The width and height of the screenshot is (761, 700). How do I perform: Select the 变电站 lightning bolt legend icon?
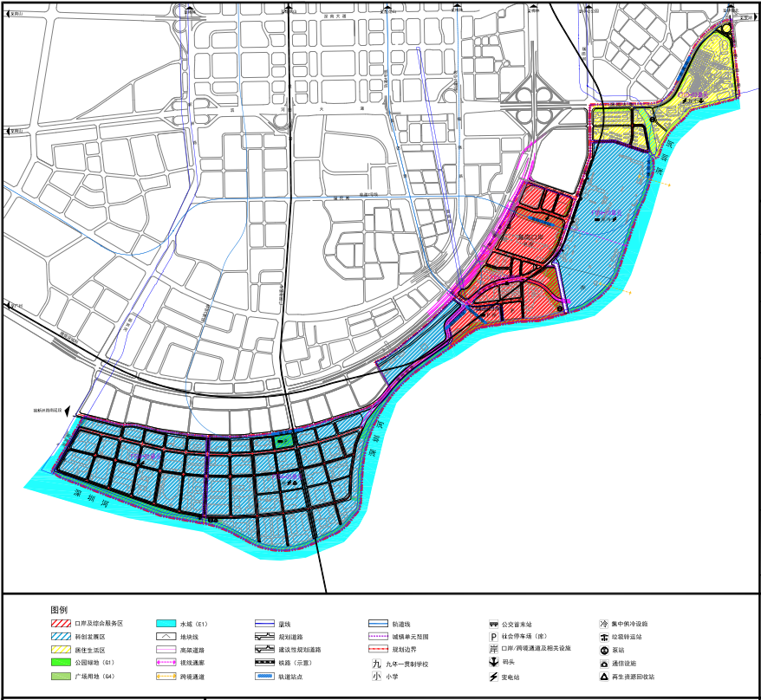[493, 677]
